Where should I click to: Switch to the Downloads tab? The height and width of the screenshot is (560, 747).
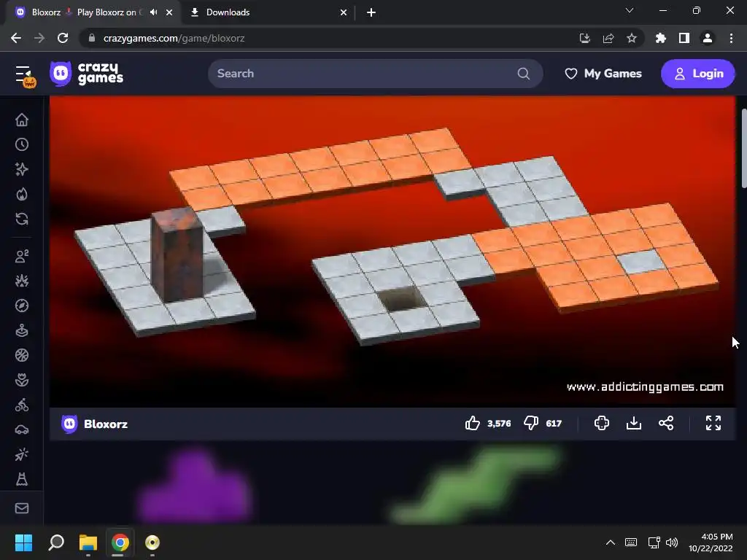(269, 13)
